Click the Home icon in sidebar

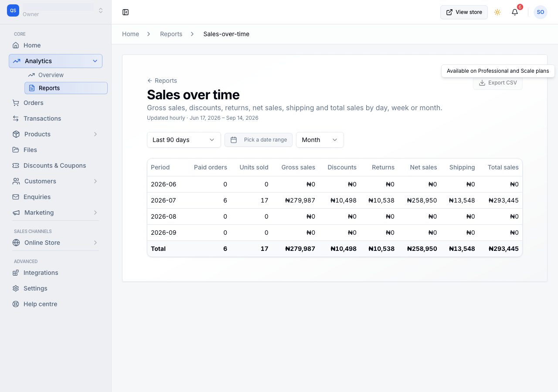pyautogui.click(x=16, y=45)
